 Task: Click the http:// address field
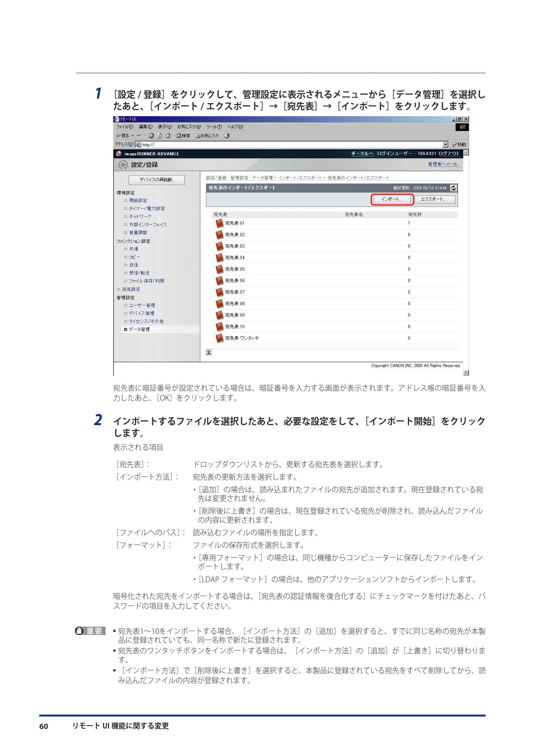tap(289, 145)
